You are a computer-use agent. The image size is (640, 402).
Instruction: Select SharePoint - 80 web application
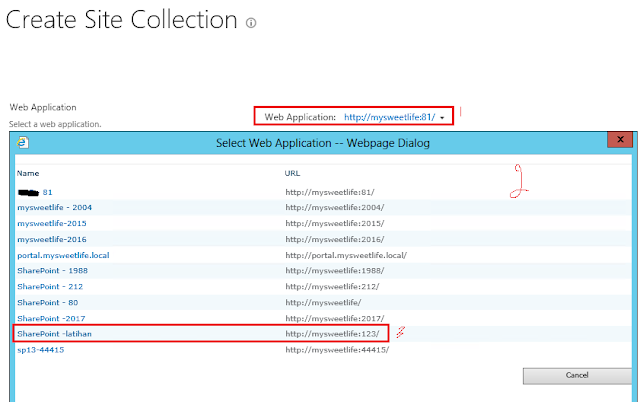pyautogui.click(x=47, y=302)
